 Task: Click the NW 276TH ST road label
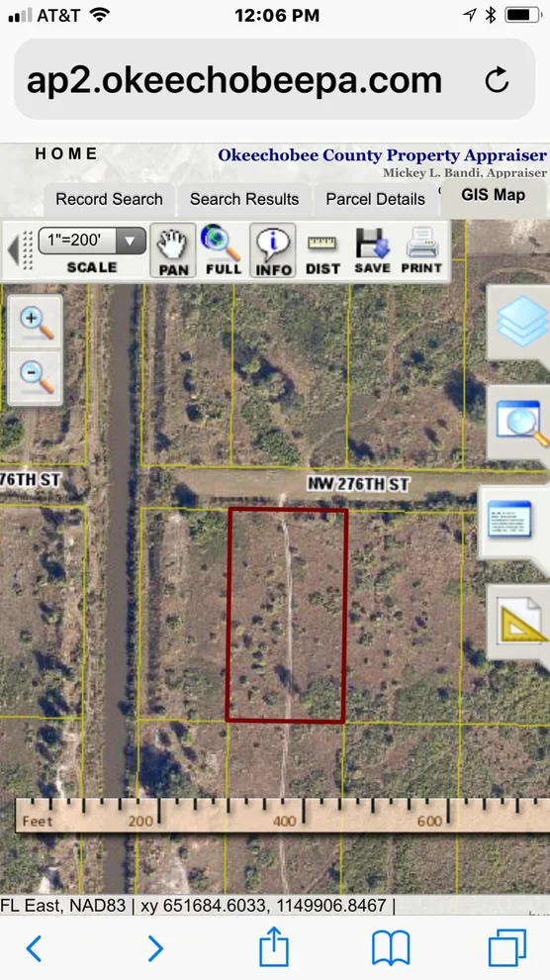(358, 484)
